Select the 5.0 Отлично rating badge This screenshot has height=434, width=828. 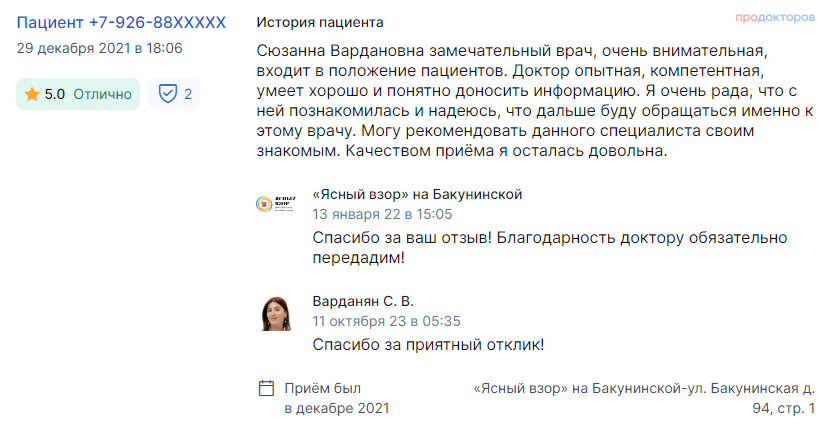coord(78,94)
